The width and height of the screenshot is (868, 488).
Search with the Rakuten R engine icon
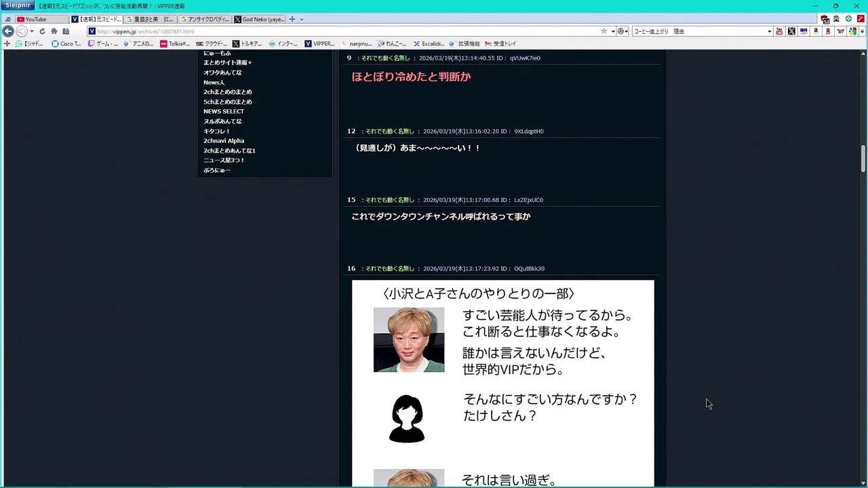pos(828,31)
